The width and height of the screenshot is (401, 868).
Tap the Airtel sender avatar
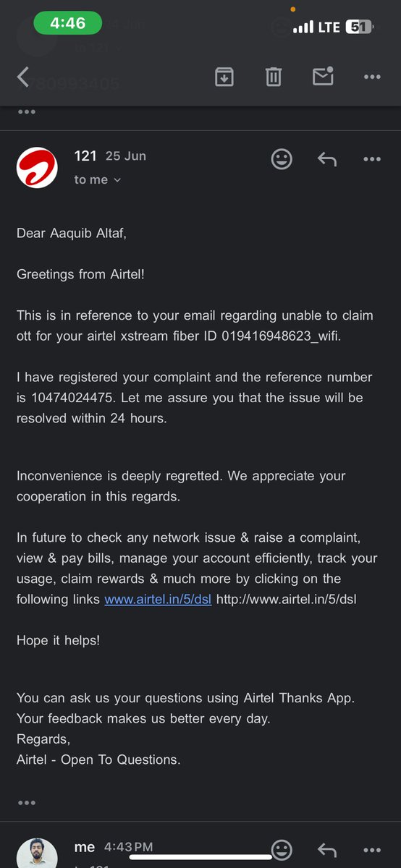click(x=37, y=168)
